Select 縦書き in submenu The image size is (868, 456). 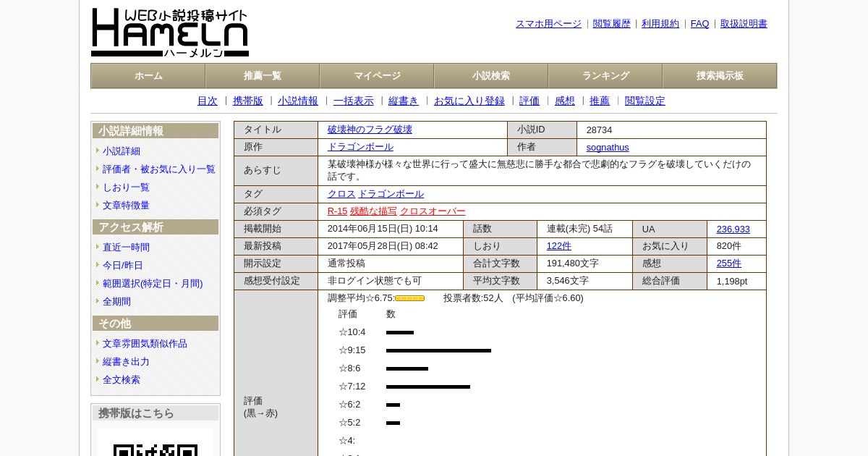click(x=404, y=101)
